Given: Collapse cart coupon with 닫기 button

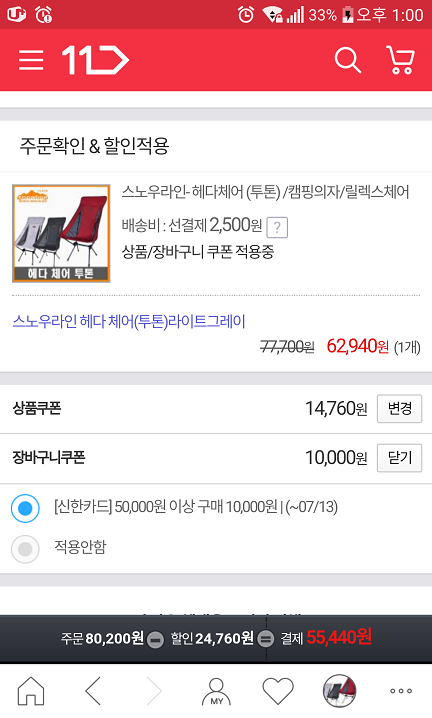Looking at the screenshot, I should point(399,457).
